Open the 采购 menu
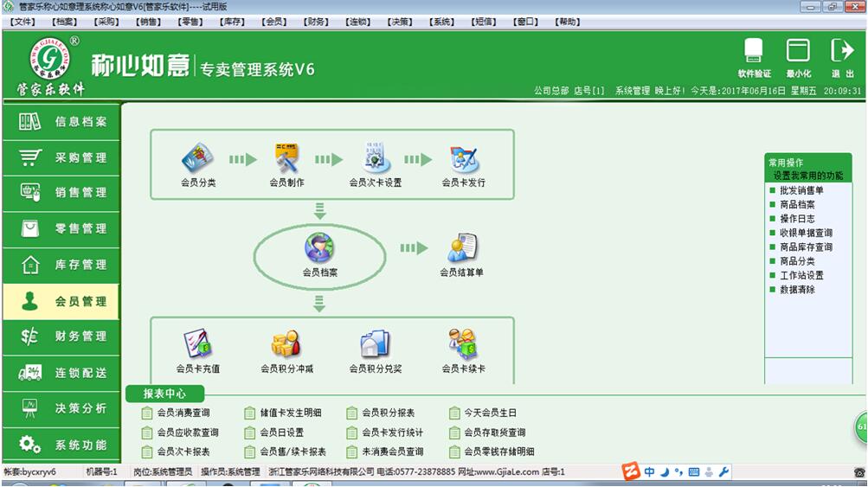 [106, 22]
